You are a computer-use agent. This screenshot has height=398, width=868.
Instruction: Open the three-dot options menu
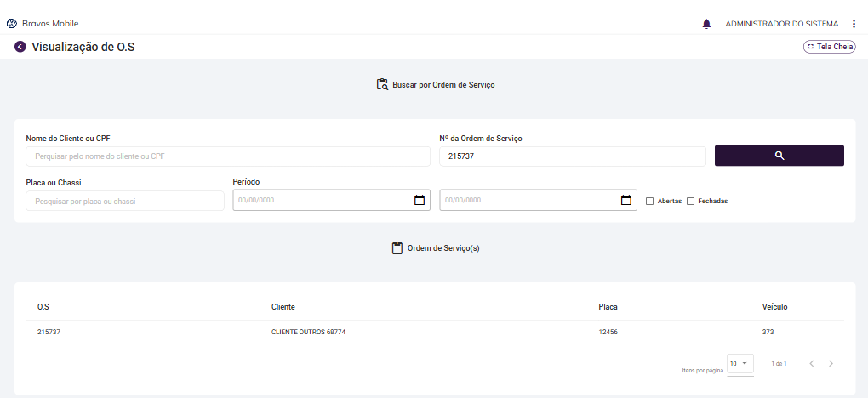pos(854,24)
